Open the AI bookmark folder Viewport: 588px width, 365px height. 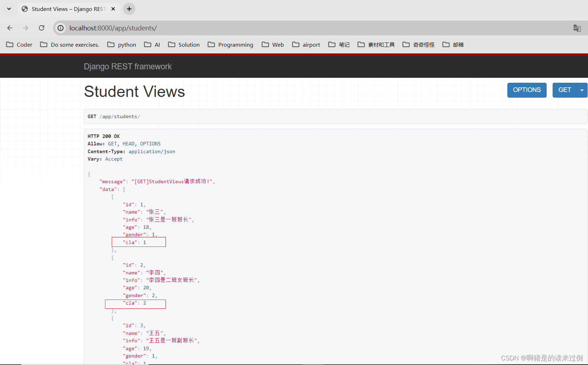(152, 45)
